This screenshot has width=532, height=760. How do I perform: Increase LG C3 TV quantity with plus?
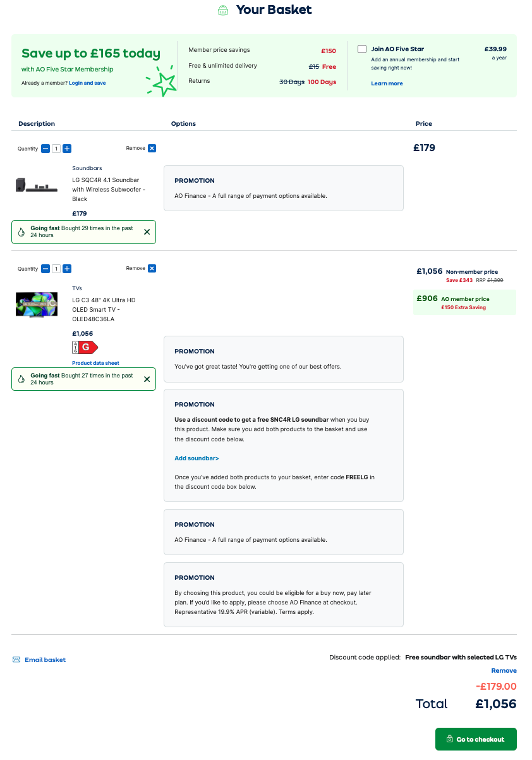(67, 269)
